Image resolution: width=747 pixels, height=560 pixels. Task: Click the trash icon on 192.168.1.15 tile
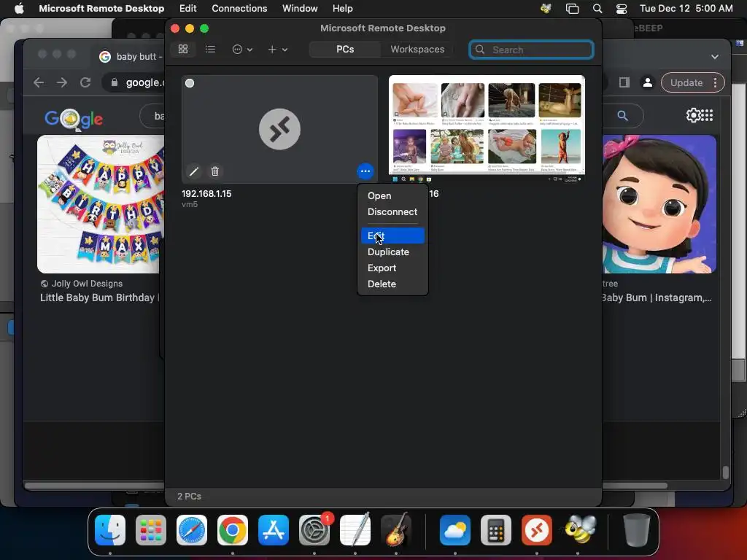[215, 171]
